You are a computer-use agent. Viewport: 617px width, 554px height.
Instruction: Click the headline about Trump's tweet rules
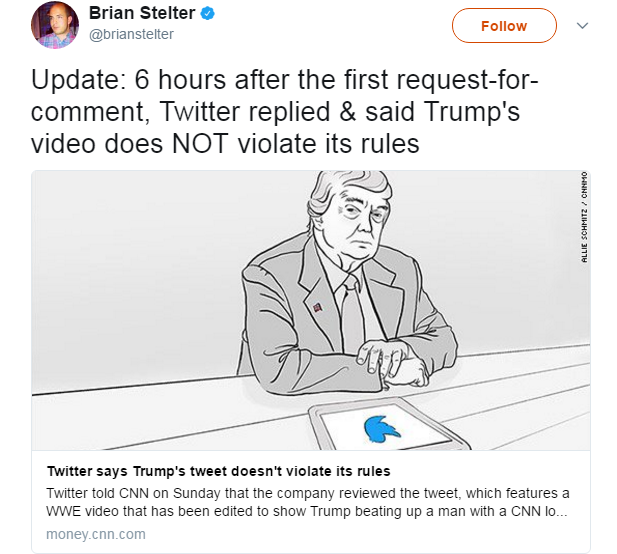(x=219, y=470)
